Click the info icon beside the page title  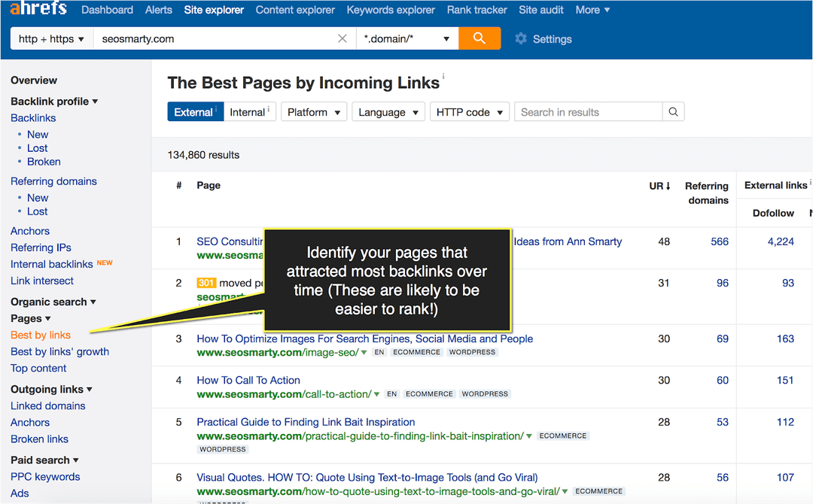[443, 75]
